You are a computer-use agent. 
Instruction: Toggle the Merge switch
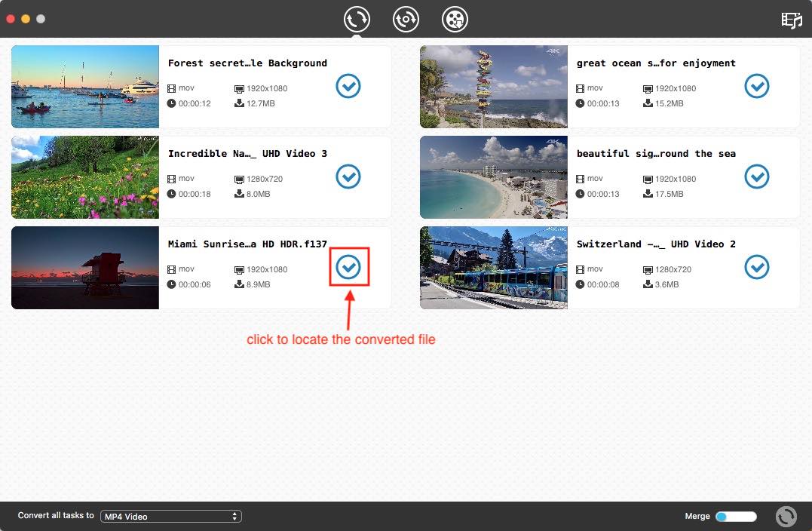pos(735,516)
